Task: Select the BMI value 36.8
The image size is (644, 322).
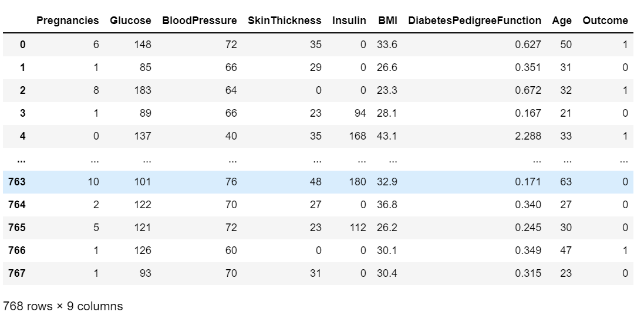Action: pyautogui.click(x=387, y=205)
